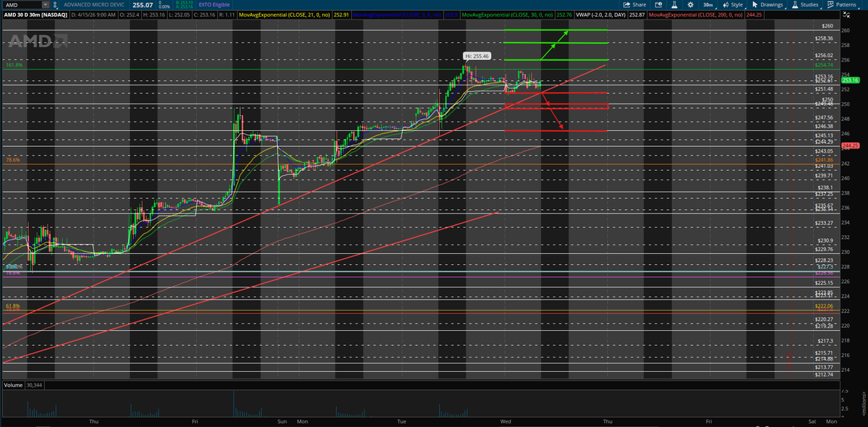Open the Patterns menu
The image size is (868, 427).
[x=843, y=4]
